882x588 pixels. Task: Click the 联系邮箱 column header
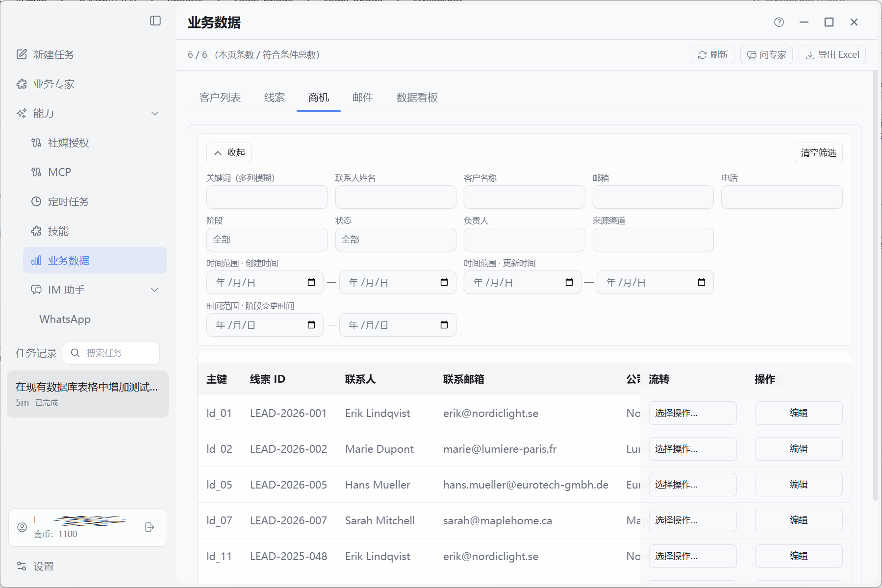[x=464, y=379]
